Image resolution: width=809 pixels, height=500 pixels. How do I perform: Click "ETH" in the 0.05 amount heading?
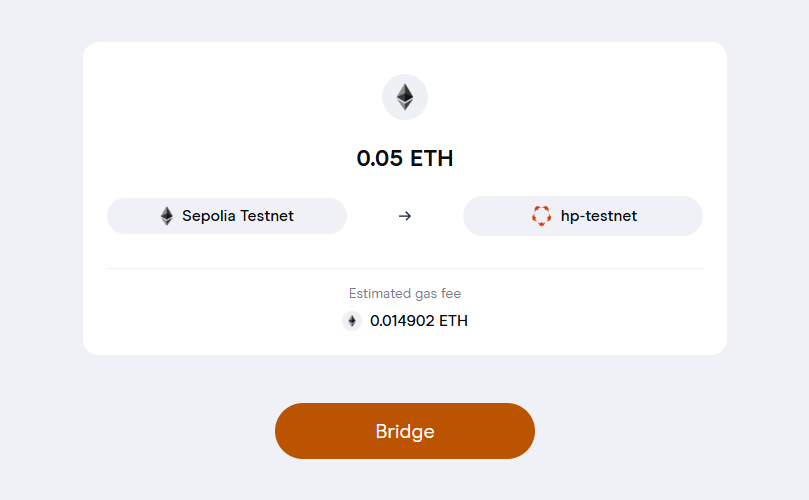pyautogui.click(x=431, y=158)
